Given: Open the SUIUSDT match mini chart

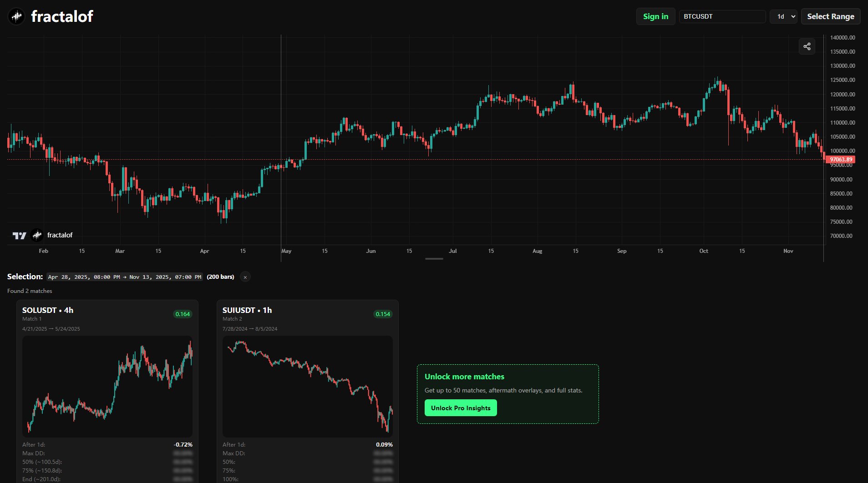Looking at the screenshot, I should 307,386.
